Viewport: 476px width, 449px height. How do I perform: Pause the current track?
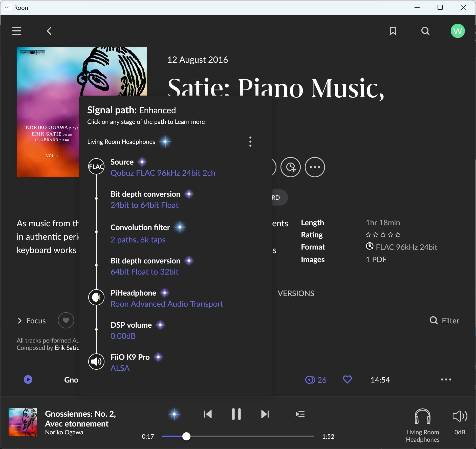(x=236, y=414)
